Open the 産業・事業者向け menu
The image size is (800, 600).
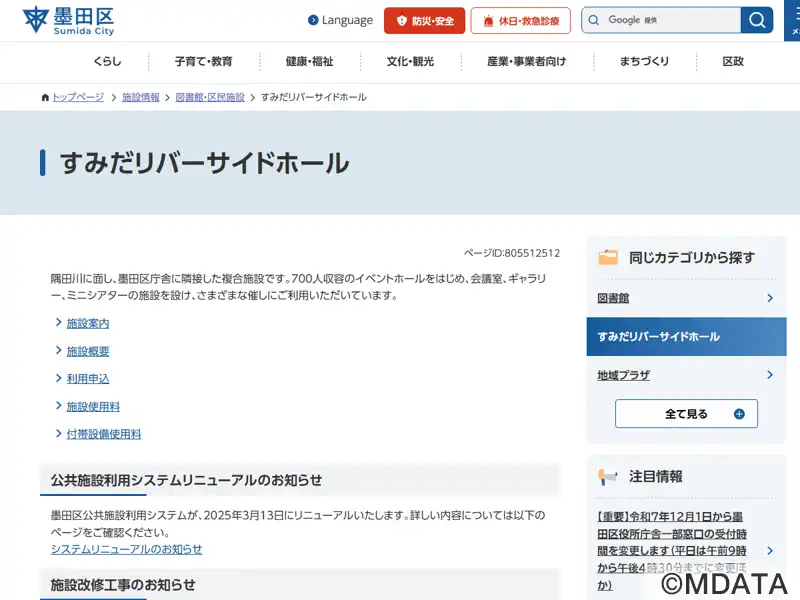point(527,62)
